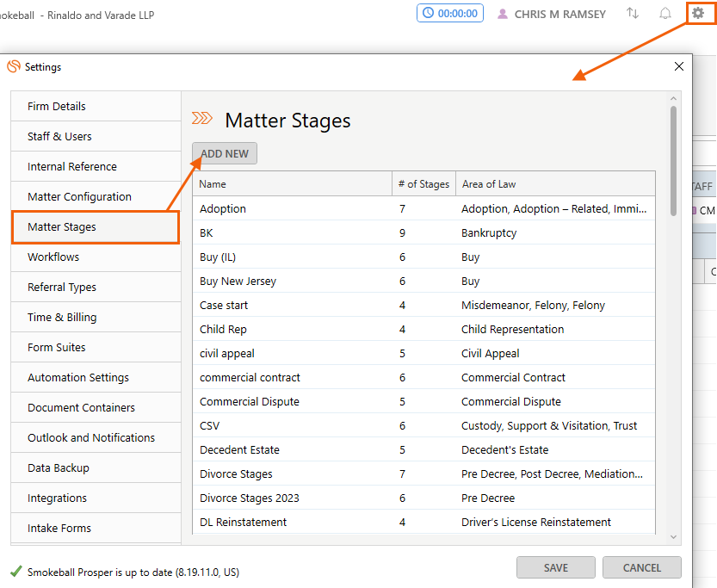Click the Matter Stages chevrons icon
The image size is (717, 588).
point(202,119)
